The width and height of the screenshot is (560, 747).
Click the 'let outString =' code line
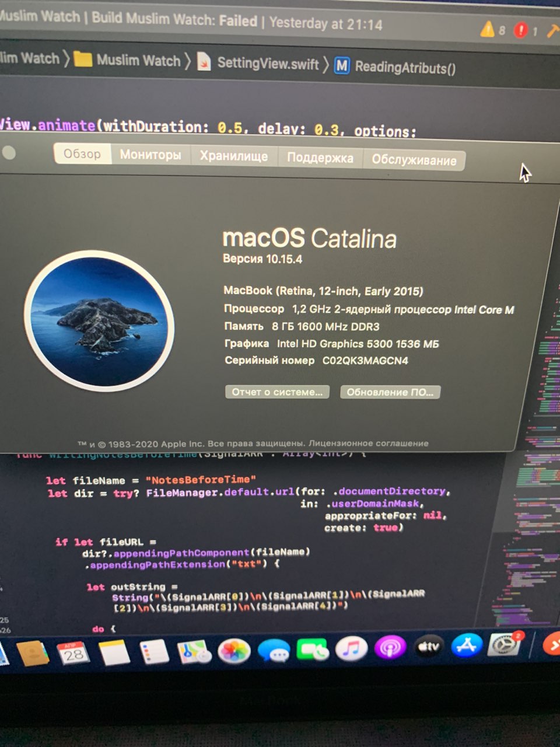(x=132, y=587)
